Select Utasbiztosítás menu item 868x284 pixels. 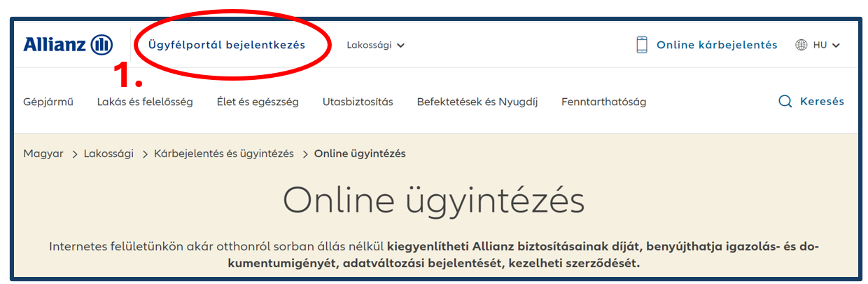(x=358, y=102)
